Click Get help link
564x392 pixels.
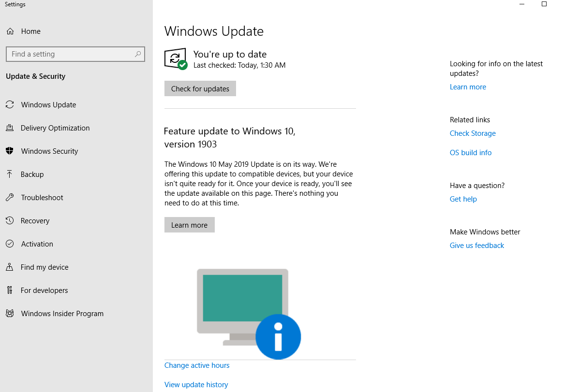[x=463, y=199]
